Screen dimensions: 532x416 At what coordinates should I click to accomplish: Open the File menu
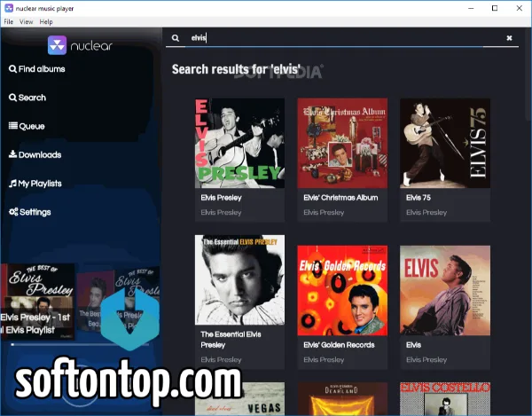point(9,21)
